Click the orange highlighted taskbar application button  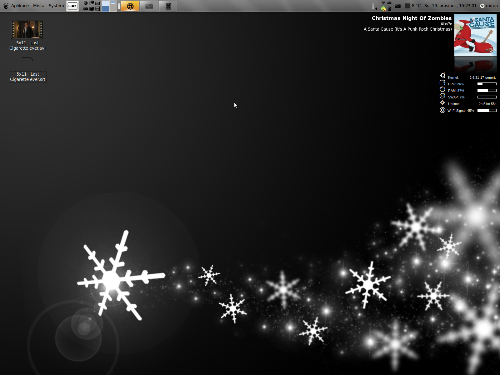[x=130, y=6]
